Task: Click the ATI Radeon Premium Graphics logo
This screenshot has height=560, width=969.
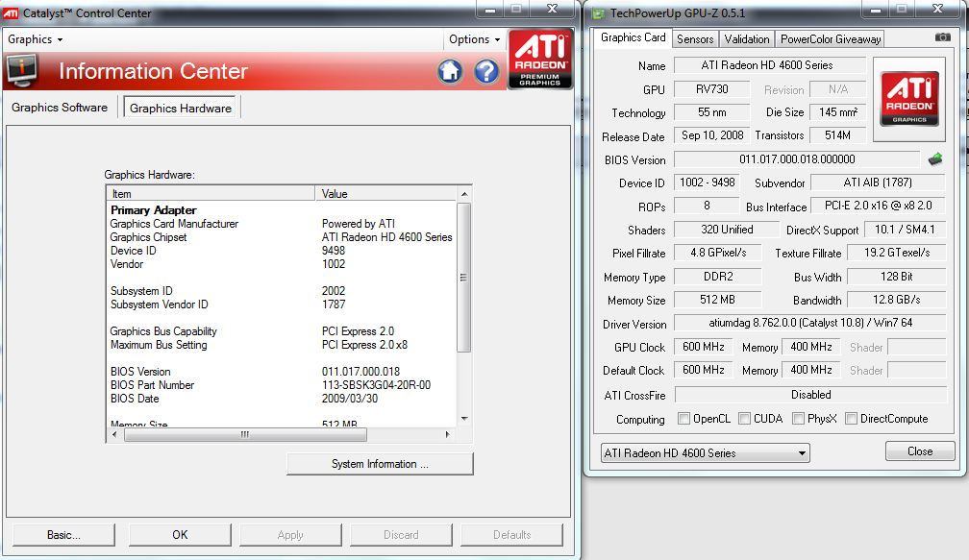Action: 540,60
